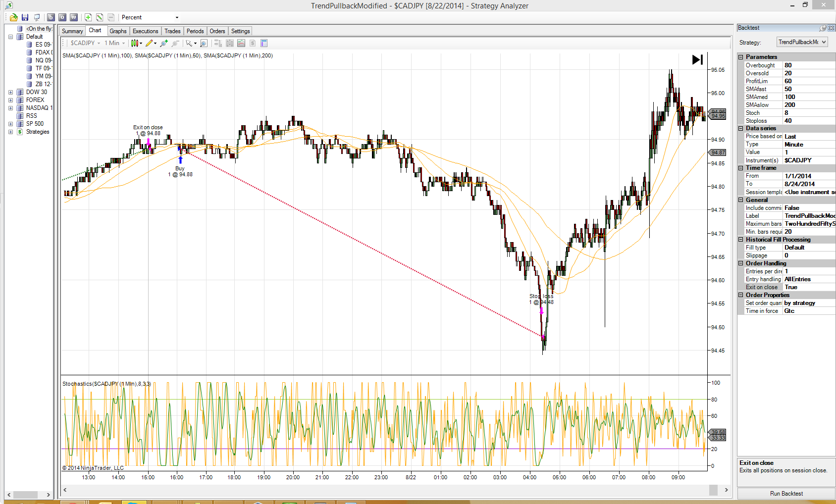Click the Run Backtest button
Image resolution: width=836 pixels, height=504 pixels.
(786, 494)
